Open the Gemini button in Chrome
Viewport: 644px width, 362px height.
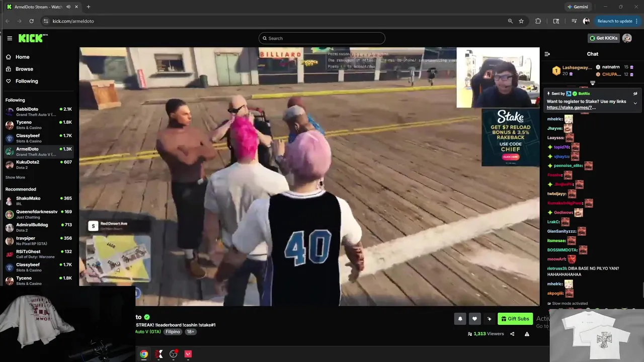(578, 7)
